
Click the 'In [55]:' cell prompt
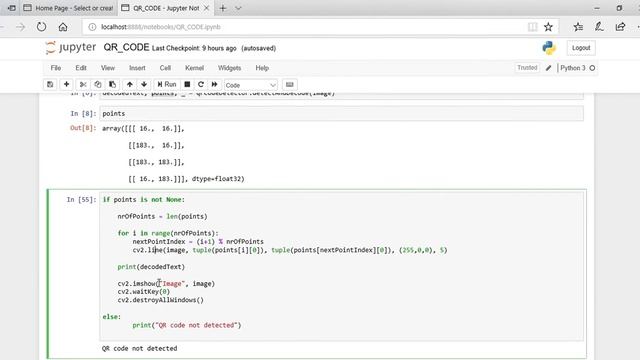pos(81,200)
